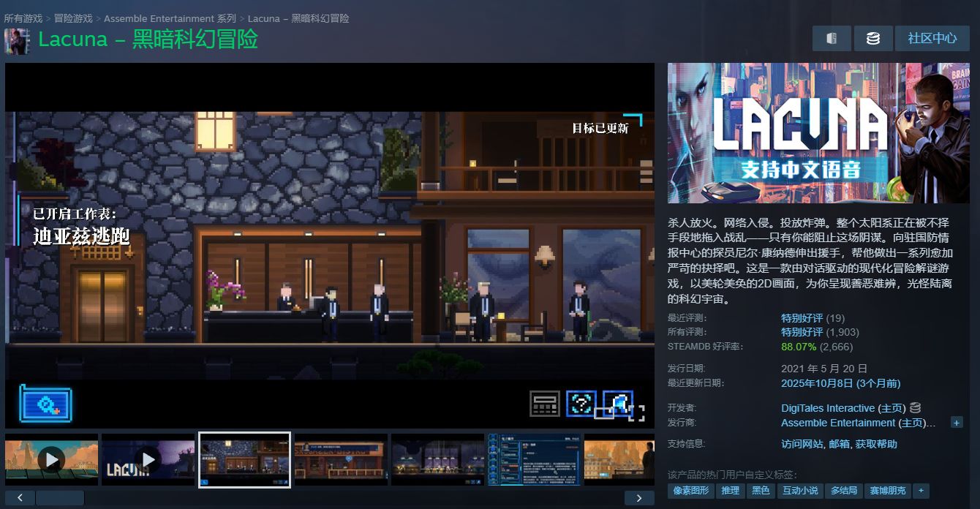Open developer DigiTales Interactive page

[x=828, y=408]
